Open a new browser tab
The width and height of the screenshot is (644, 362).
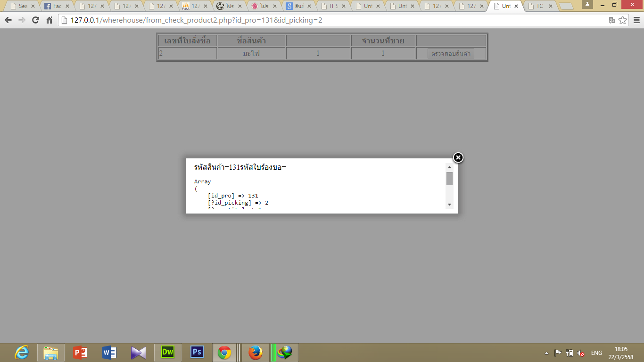coord(566,7)
